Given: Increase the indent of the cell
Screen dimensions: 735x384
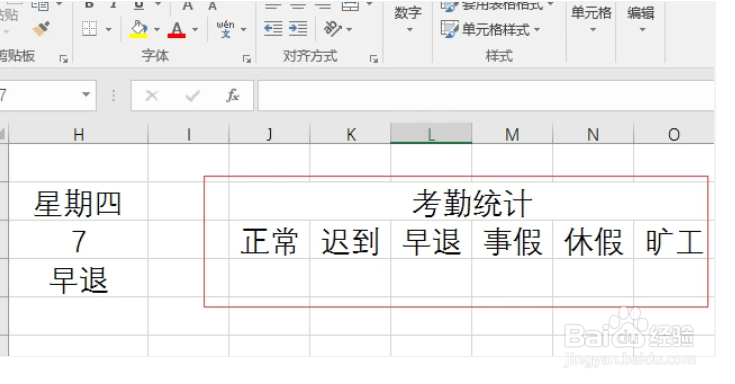Looking at the screenshot, I should pos(298,29).
